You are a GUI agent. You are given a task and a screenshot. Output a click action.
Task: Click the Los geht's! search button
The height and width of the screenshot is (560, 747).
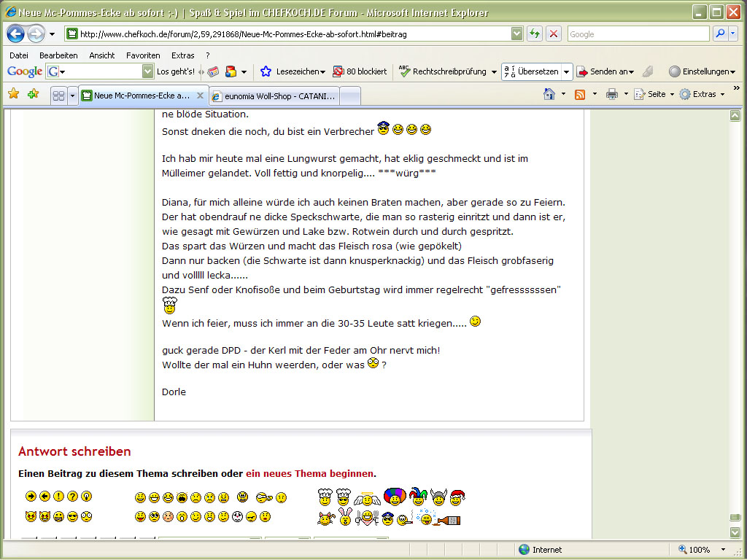tap(176, 71)
